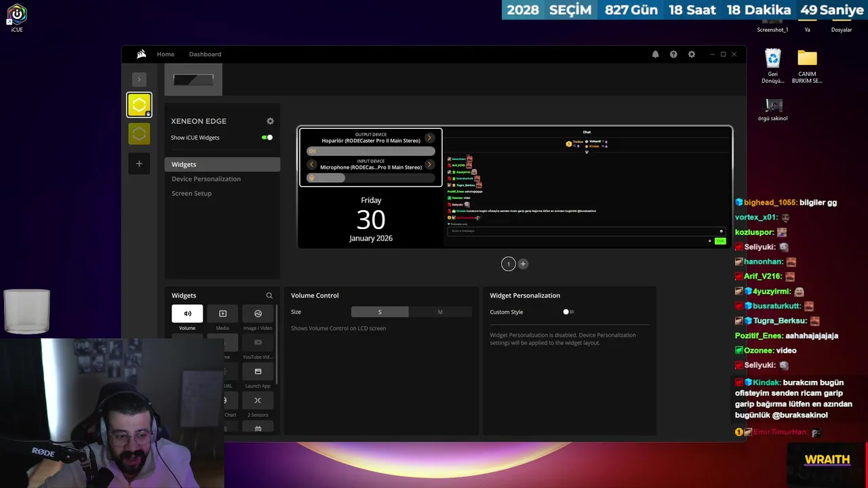Click emoji icon in chat message box
The image size is (868, 488).
pyautogui.click(x=722, y=231)
